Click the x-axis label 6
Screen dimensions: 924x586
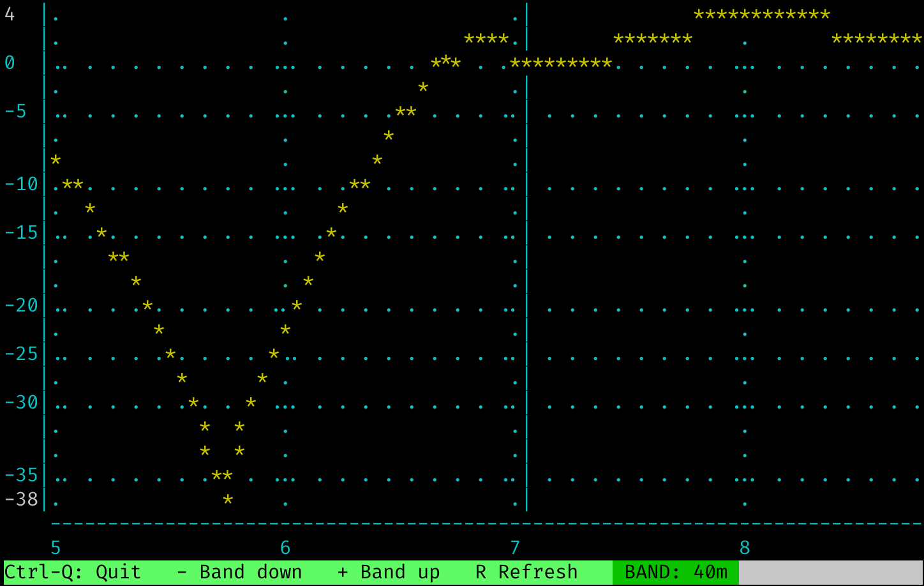pos(285,548)
